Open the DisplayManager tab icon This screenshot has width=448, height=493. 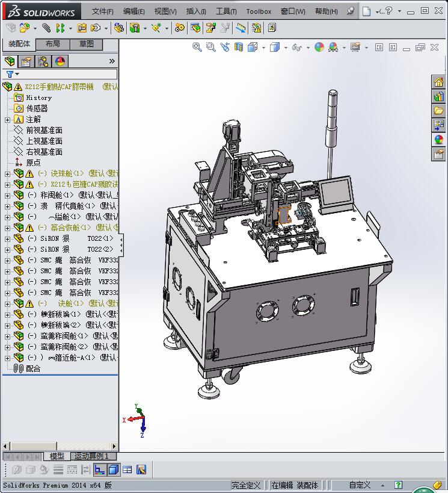[60, 61]
